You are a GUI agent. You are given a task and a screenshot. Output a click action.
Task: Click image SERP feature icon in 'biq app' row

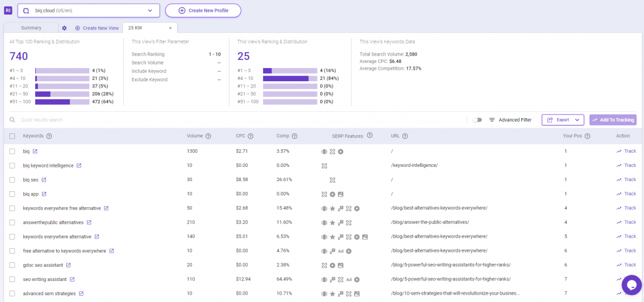click(x=341, y=194)
